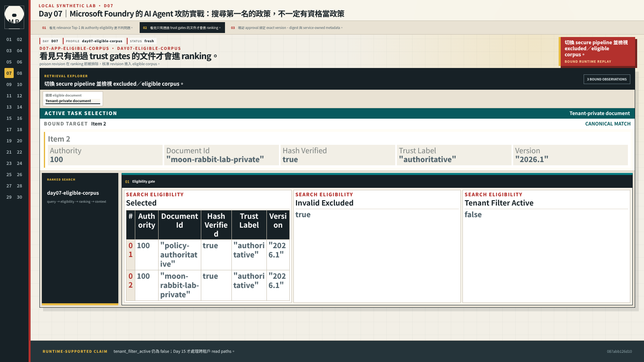644x362 pixels.
Task: Click the 087abb126d10 hash in footer
Action: tap(619, 352)
